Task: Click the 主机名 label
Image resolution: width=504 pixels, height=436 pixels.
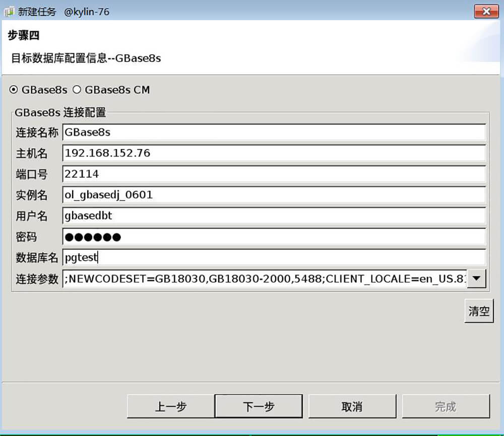Action: (31, 153)
